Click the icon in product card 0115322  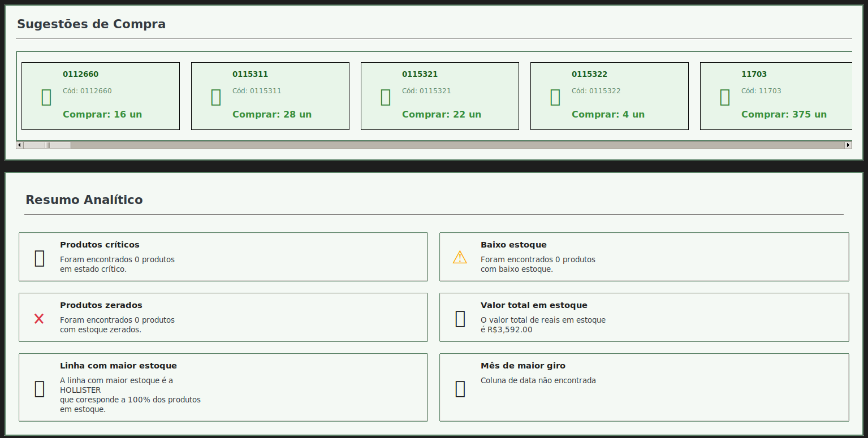pos(555,97)
